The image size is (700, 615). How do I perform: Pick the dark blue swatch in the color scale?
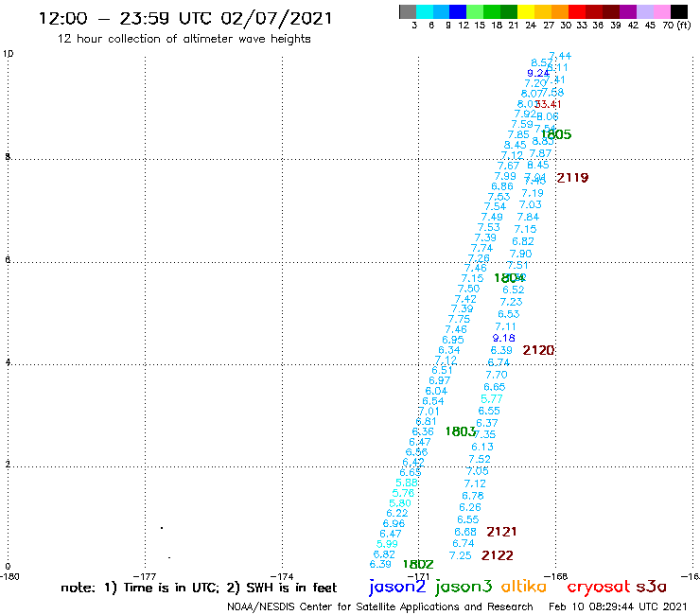coord(458,11)
